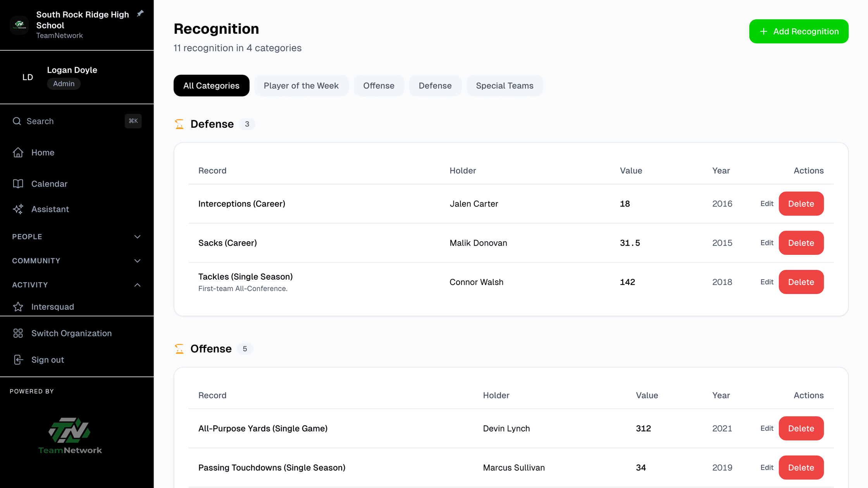Click the ⌘K shortcut badge
Viewport: 868px width, 488px height.
tap(133, 121)
